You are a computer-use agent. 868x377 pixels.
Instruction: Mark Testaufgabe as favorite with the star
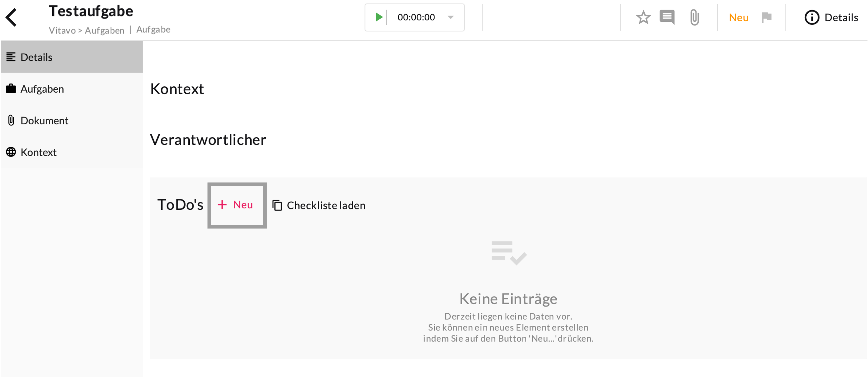coord(643,18)
